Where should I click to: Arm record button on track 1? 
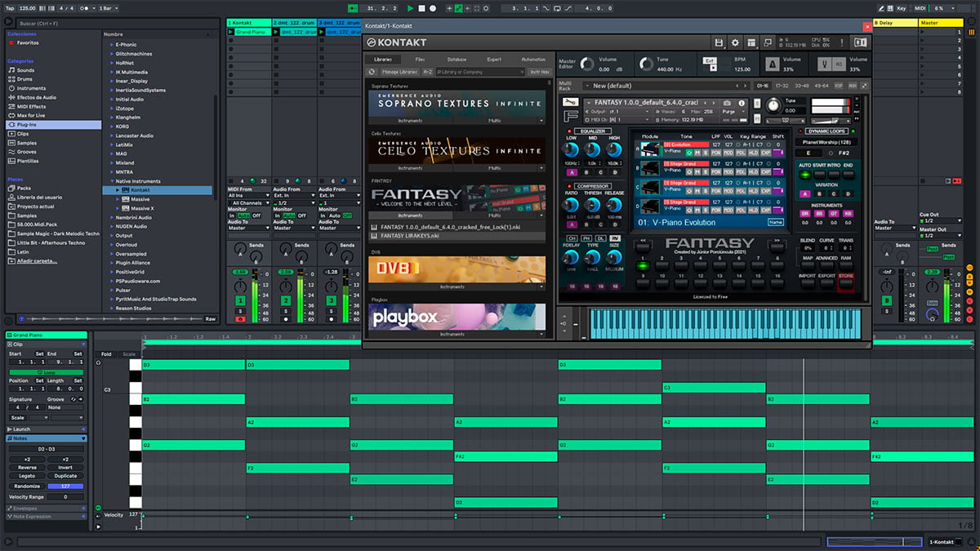tap(241, 319)
